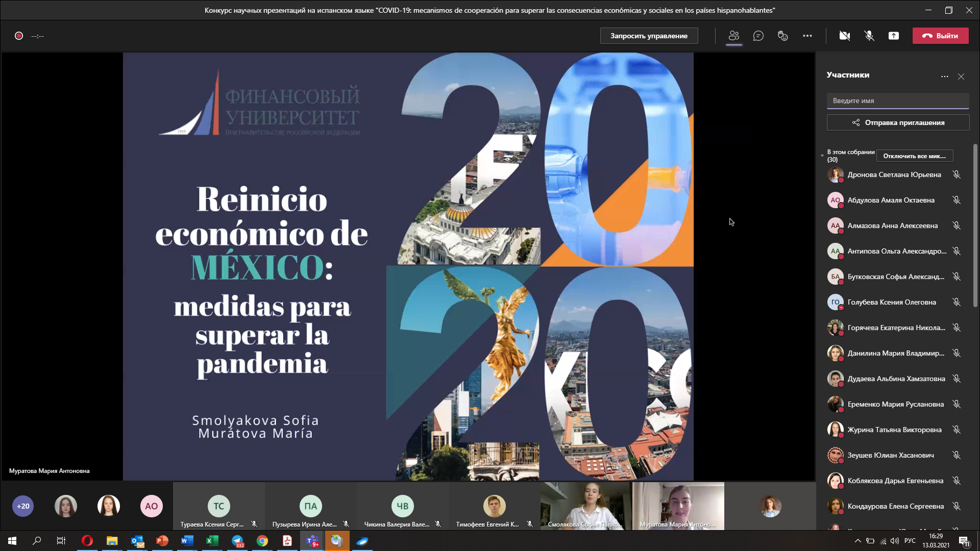Open Windows Start menu

[x=12, y=541]
